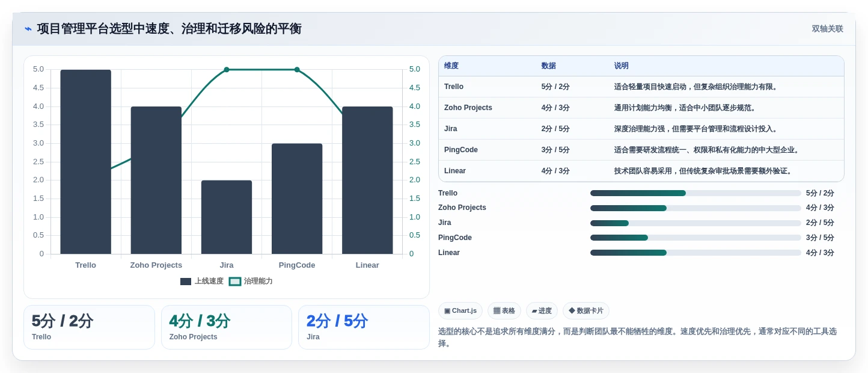Image resolution: width=868 pixels, height=373 pixels.
Task: Click the 数据 column header
Action: (549, 66)
